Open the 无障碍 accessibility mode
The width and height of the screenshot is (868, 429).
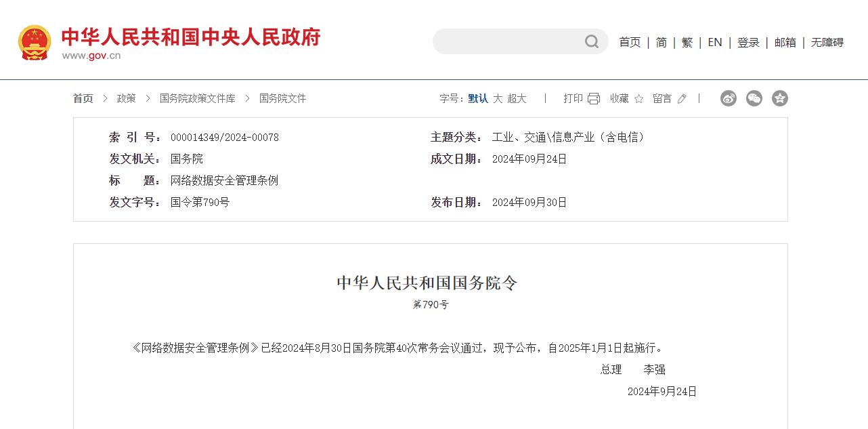click(827, 42)
